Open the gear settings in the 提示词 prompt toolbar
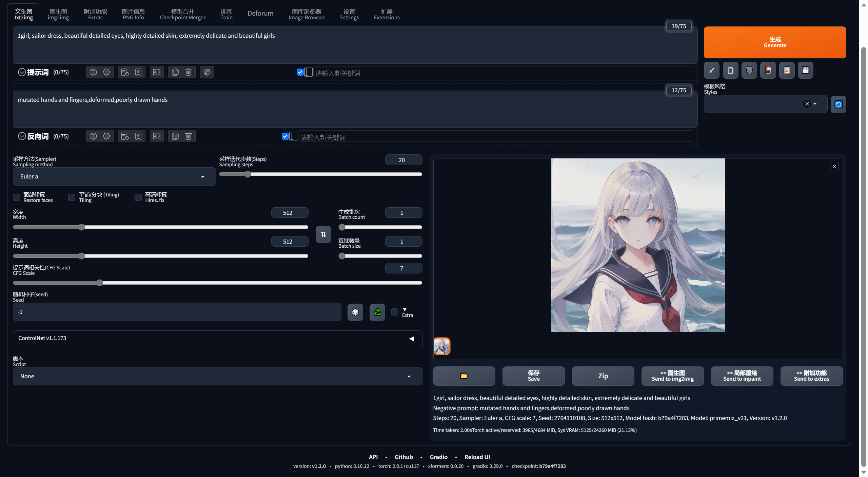868x477 pixels. 106,72
